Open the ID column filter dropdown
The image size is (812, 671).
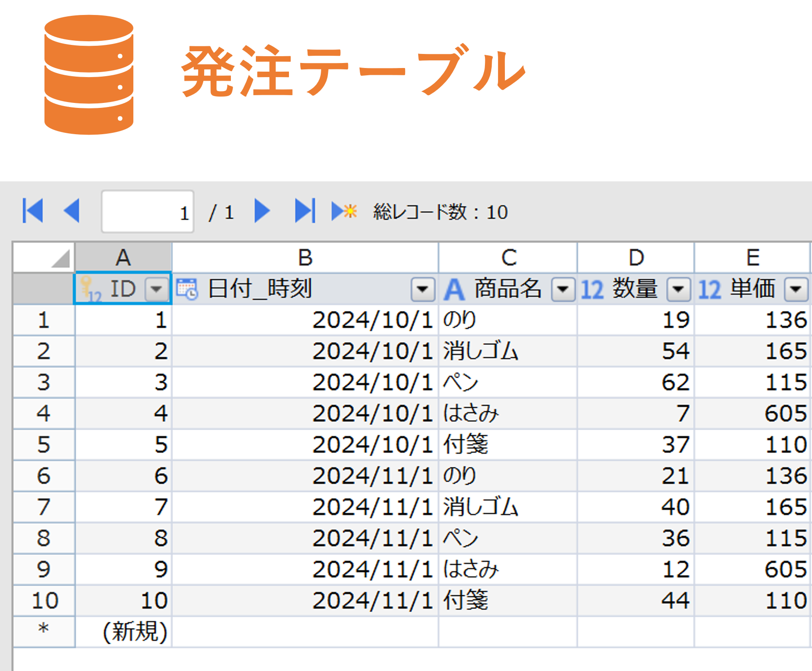pos(157,289)
